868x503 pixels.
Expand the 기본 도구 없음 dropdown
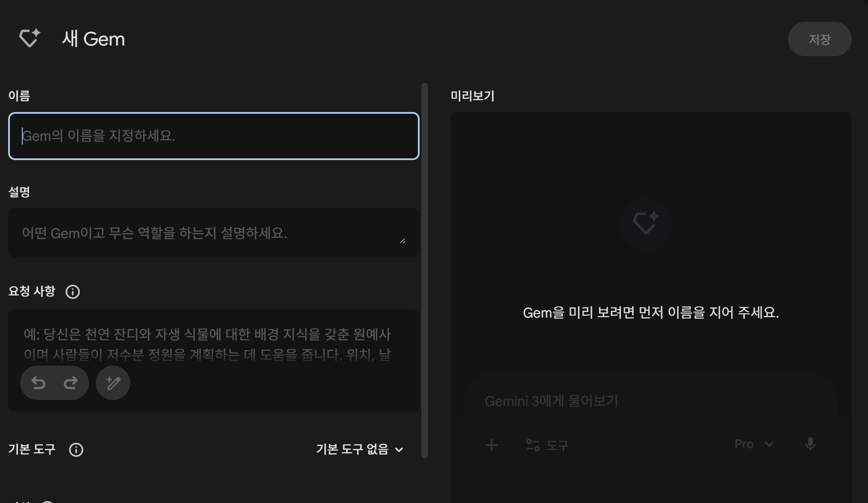click(359, 449)
